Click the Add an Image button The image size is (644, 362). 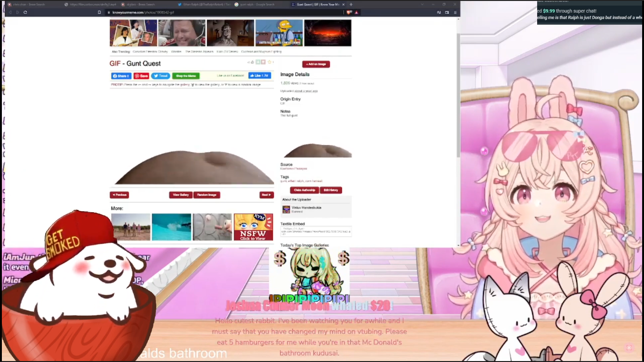coord(316,64)
